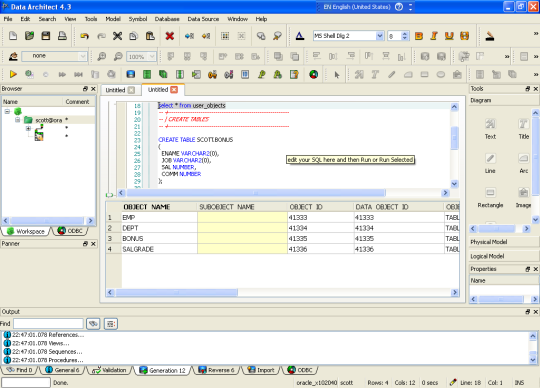The width and height of the screenshot is (540, 388).
Task: Select the Title tool in Diagram panel
Action: pyautogui.click(x=523, y=128)
